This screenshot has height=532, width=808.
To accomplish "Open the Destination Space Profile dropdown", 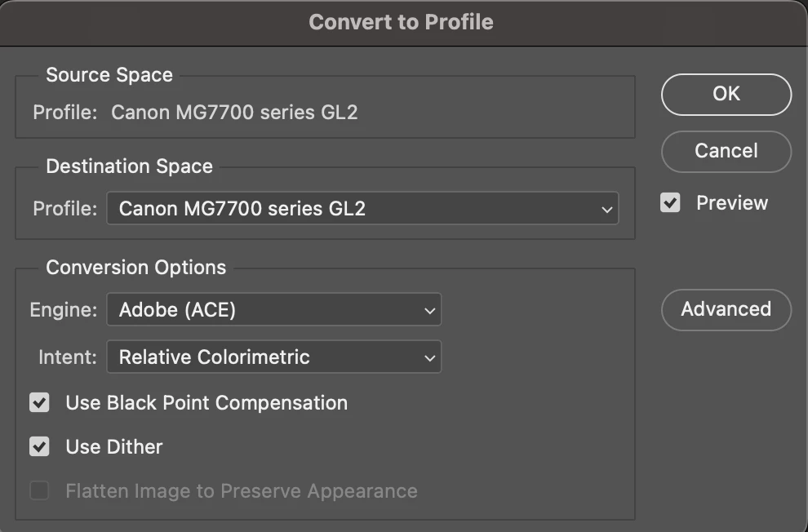I will coord(362,209).
